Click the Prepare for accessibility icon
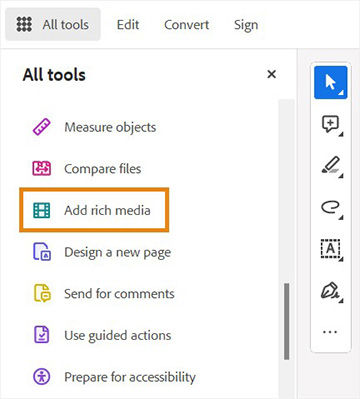The height and width of the screenshot is (399, 360). pyautogui.click(x=41, y=377)
